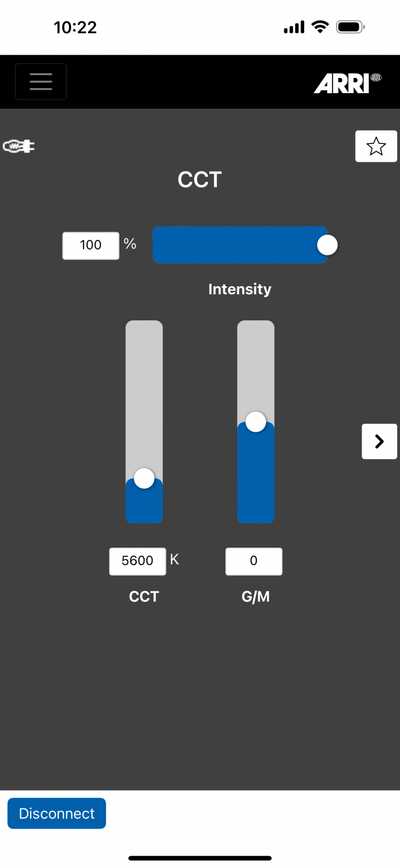This screenshot has width=400, height=868.
Task: Click the 5600 K color temperature field
Action: pyautogui.click(x=137, y=561)
